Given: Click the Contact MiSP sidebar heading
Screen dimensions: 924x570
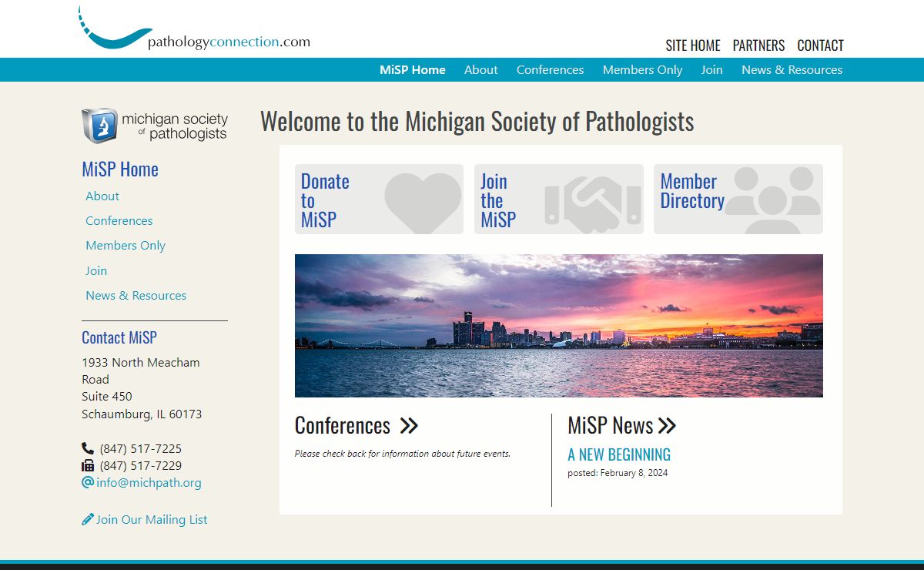Looking at the screenshot, I should tap(119, 337).
